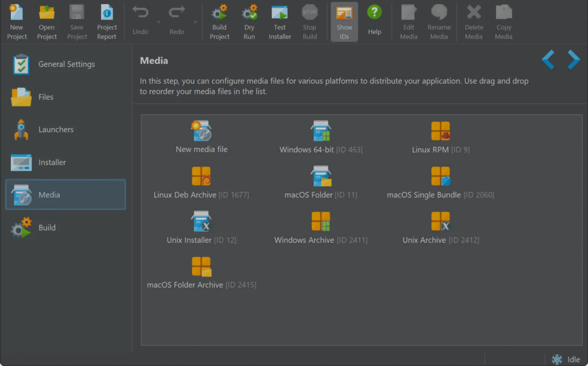The image size is (588, 366).
Task: Open a project with Open Project
Action: (47, 22)
